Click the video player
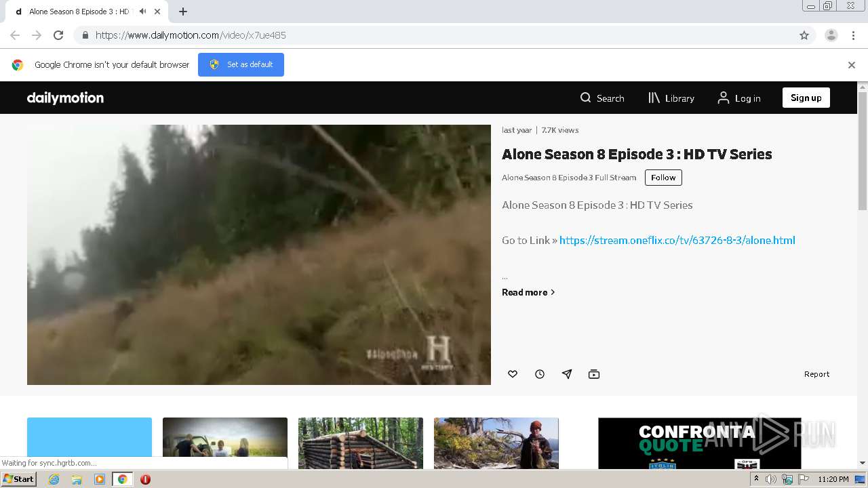Image resolution: width=868 pixels, height=488 pixels. [259, 255]
